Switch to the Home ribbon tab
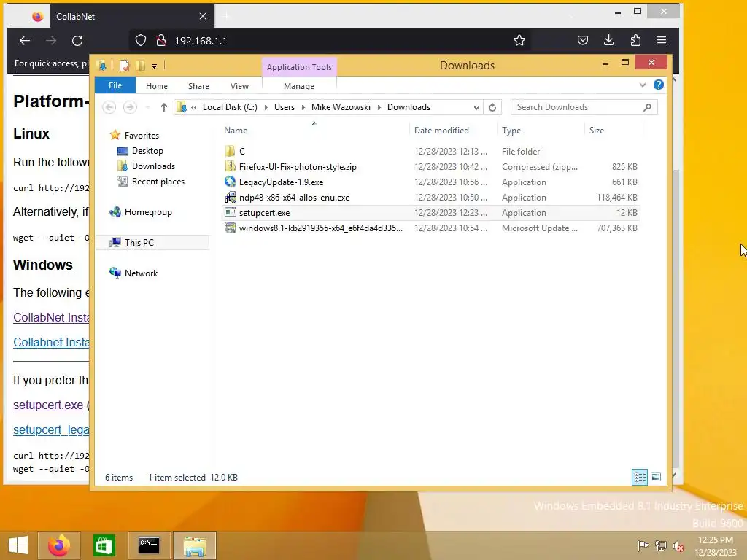747x560 pixels. coord(157,86)
